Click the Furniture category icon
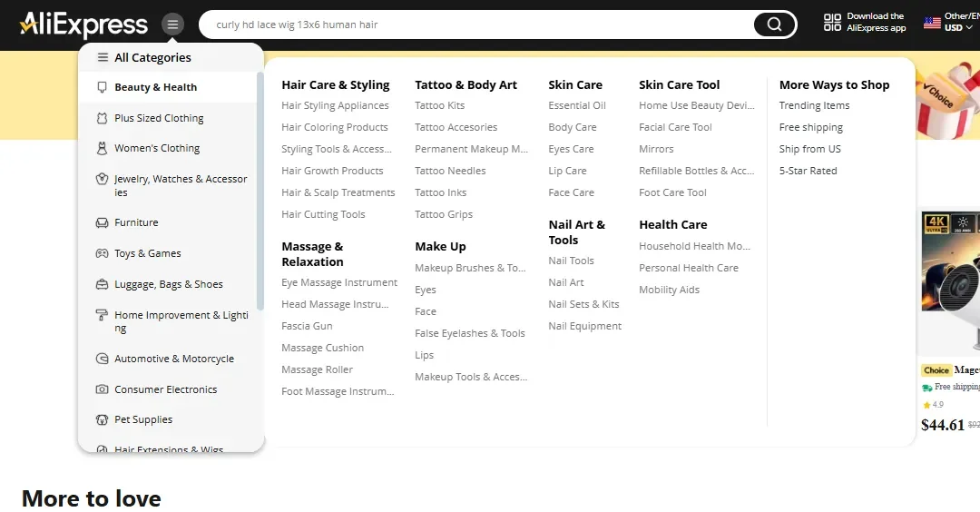The width and height of the screenshot is (980, 512). pyautogui.click(x=103, y=222)
